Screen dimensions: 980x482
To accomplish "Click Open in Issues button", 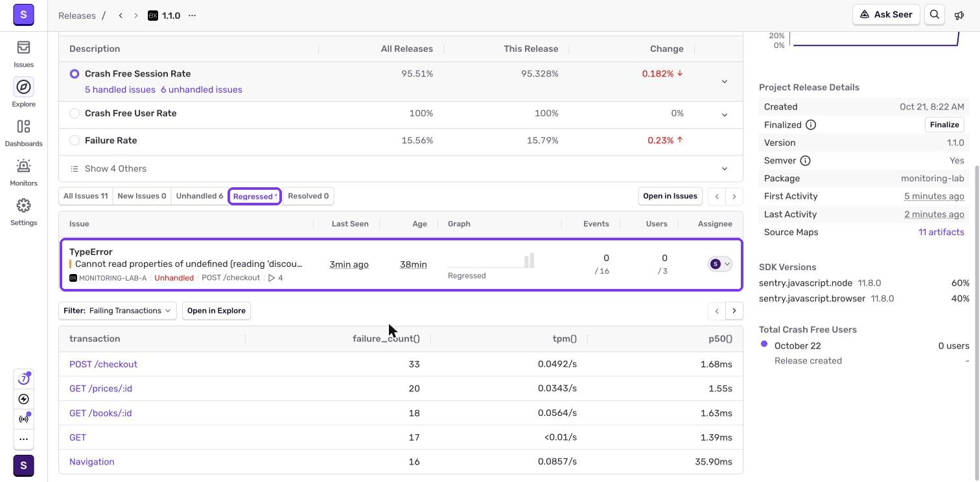I will tap(670, 196).
